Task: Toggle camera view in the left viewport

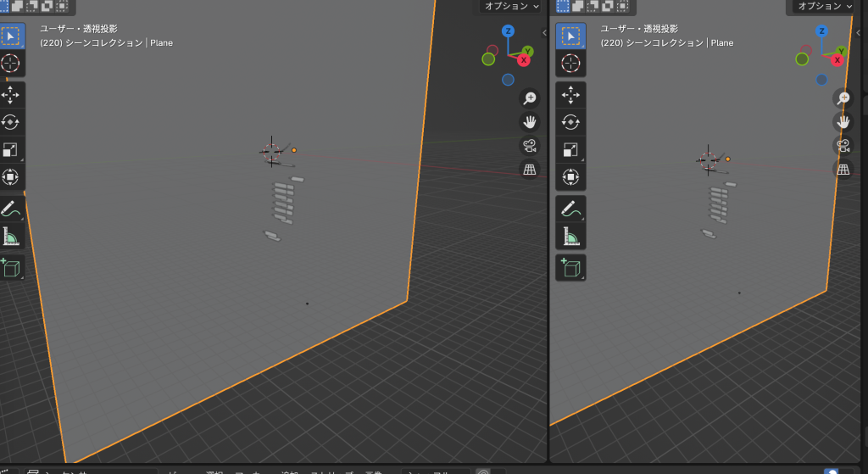Action: point(530,145)
